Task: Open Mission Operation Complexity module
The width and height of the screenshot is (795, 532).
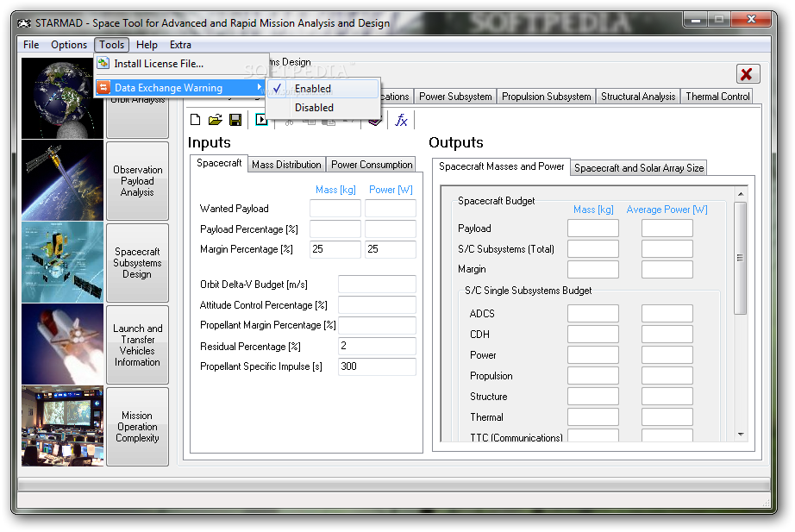Action: 137,427
